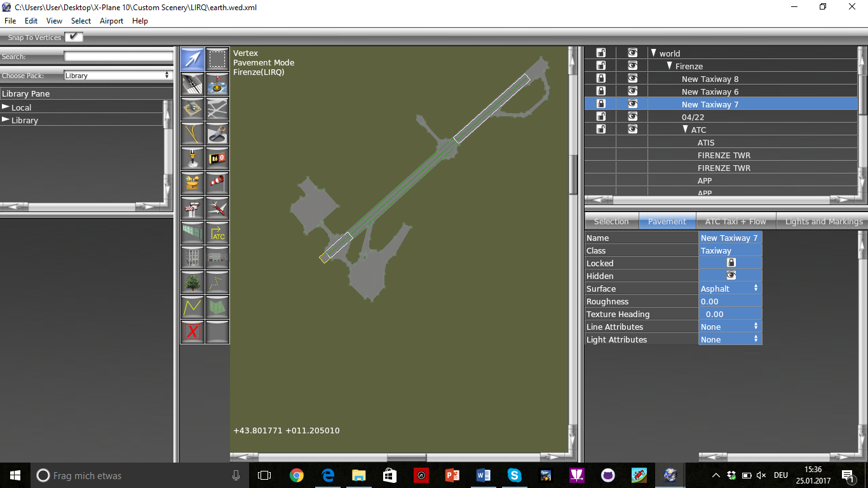Pick the Taxi Sign tool
Image resolution: width=868 pixels, height=488 pixels.
coord(217,158)
